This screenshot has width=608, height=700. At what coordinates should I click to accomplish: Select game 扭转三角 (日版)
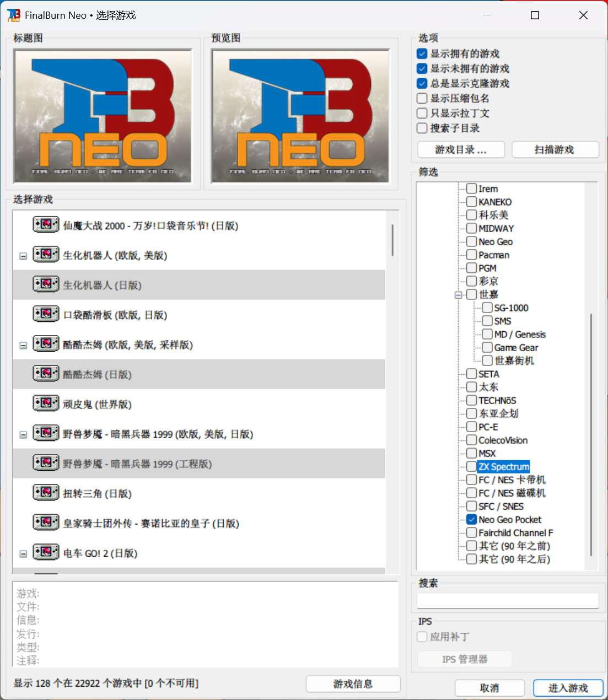pos(199,493)
